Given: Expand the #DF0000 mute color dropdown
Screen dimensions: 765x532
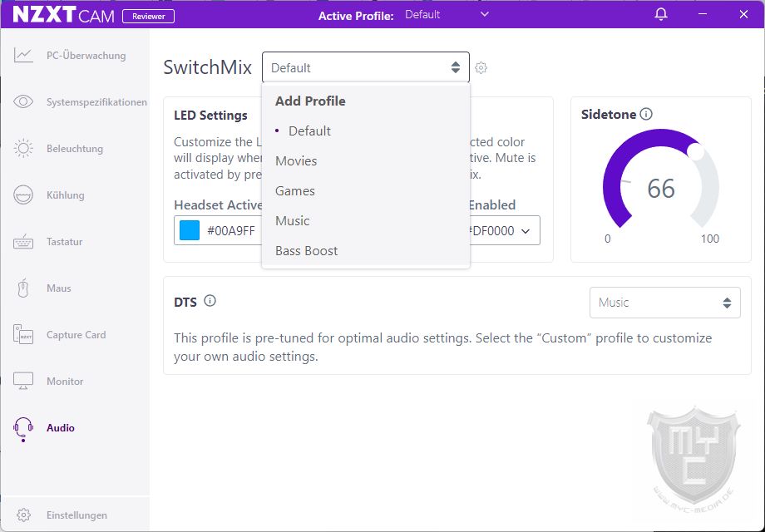Looking at the screenshot, I should [x=526, y=230].
